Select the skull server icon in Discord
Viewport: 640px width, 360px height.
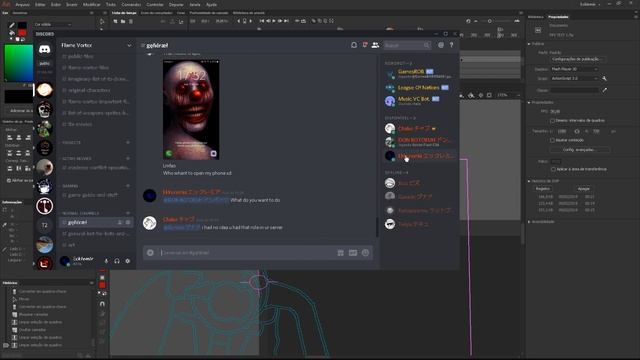pyautogui.click(x=44, y=109)
